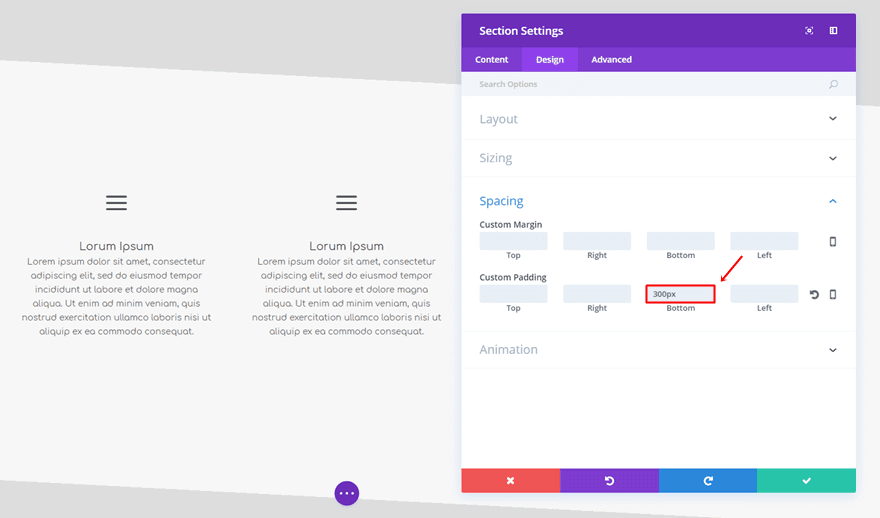880x518 pixels.
Task: Click the right Lorem ipsum paragraph text
Action: [346, 296]
